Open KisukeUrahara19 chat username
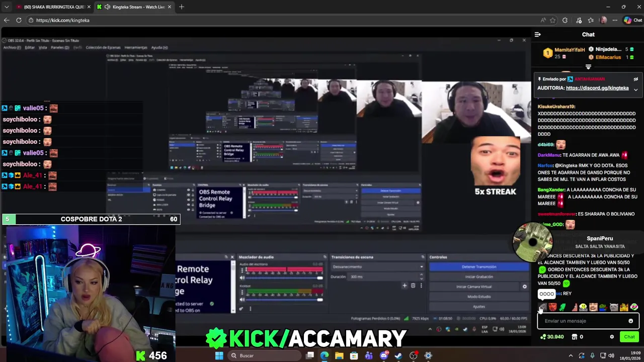The width and height of the screenshot is (644, 362). pyautogui.click(x=556, y=107)
